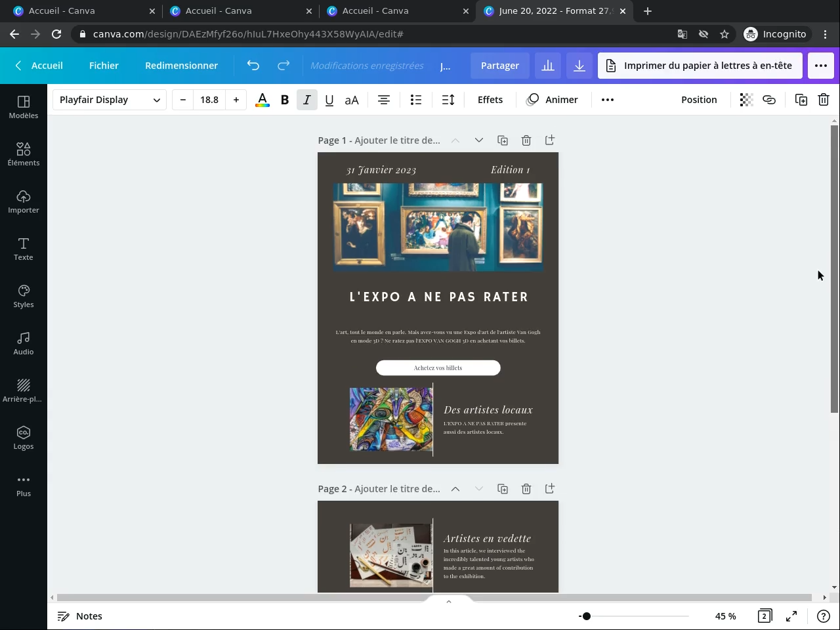
Task: Click the Animer button
Action: click(553, 100)
